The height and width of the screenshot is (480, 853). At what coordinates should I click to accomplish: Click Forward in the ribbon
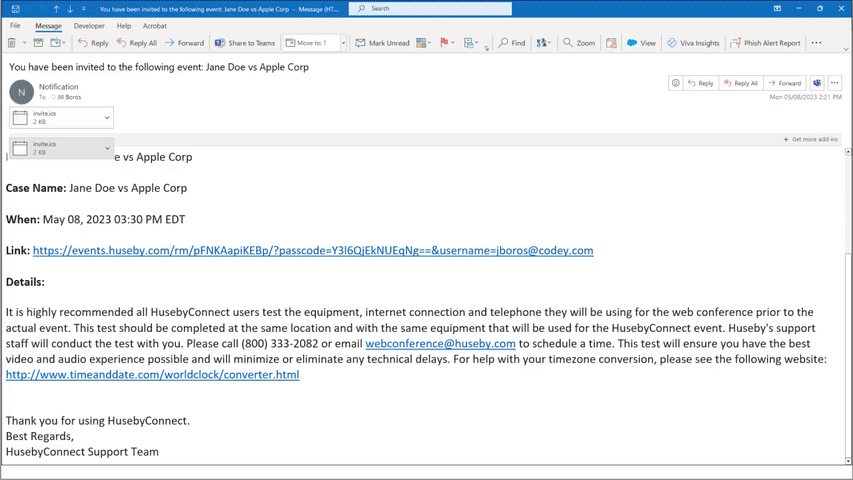point(184,42)
